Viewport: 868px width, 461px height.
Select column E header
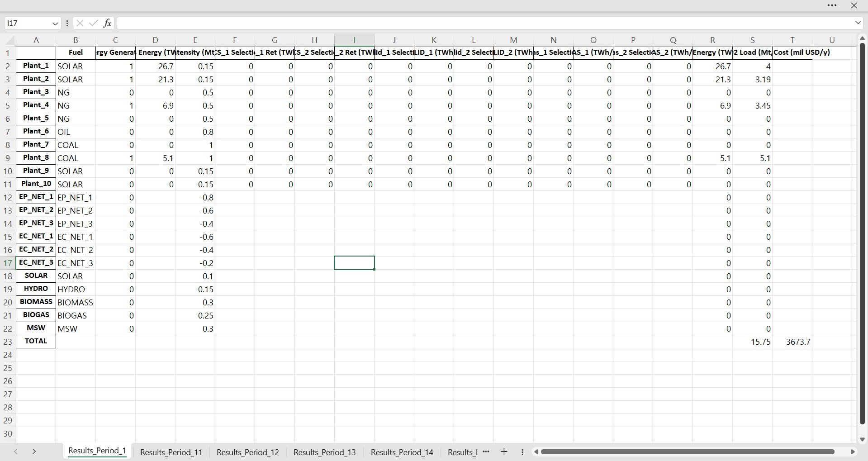195,40
